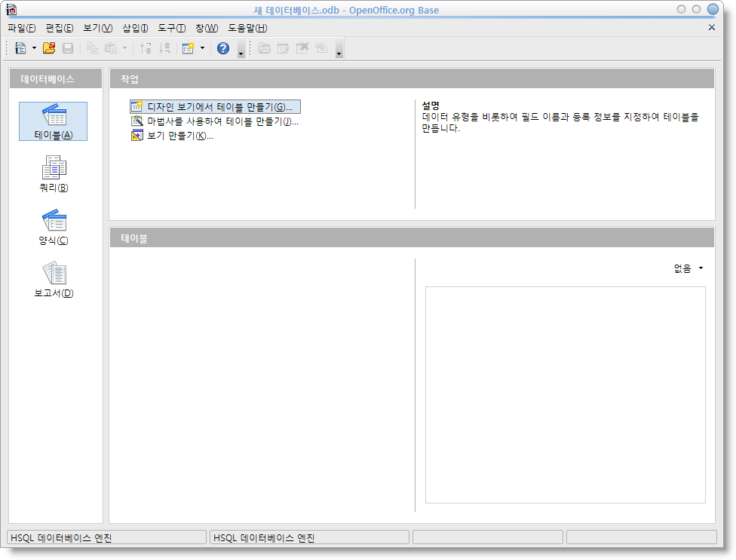The height and width of the screenshot is (560, 736).
Task: Click the Copy icon in toolbar
Action: click(92, 47)
